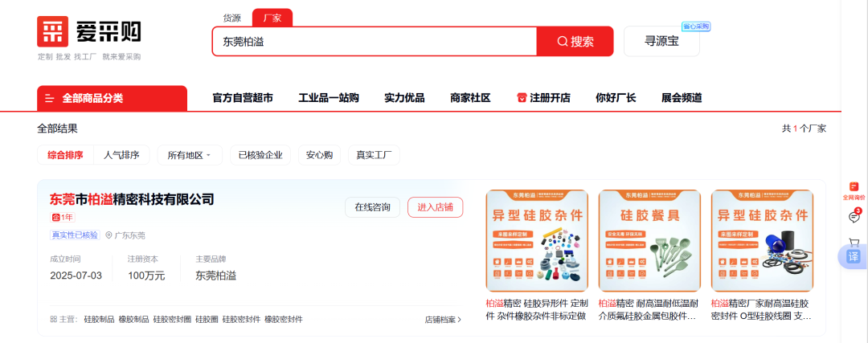This screenshot has height=343, width=868.
Task: Click 在线咨询 button
Action: 372,207
